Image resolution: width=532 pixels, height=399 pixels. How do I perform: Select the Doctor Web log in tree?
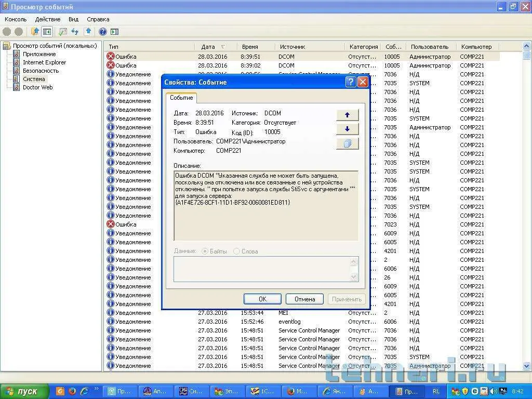(x=37, y=87)
